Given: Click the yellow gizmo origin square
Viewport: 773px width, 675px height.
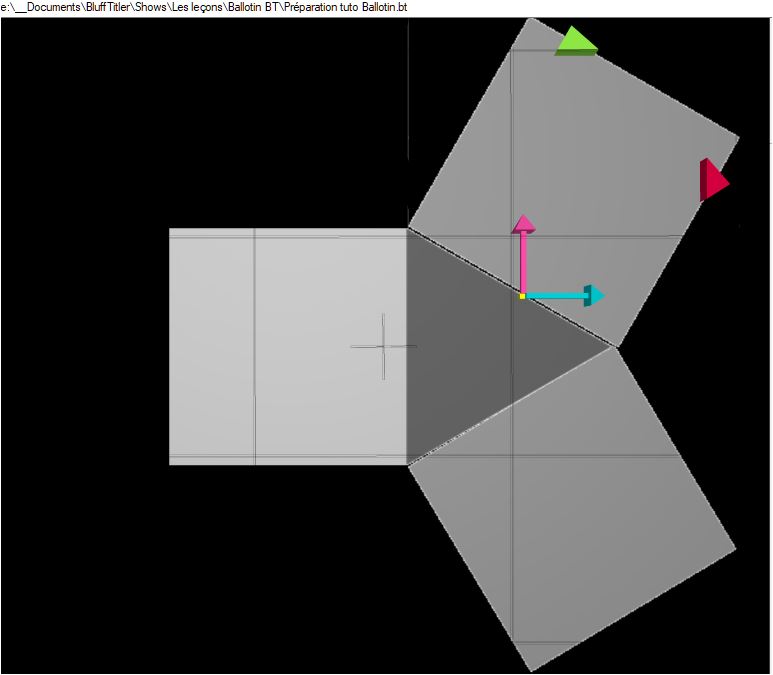Looking at the screenshot, I should click(x=522, y=296).
